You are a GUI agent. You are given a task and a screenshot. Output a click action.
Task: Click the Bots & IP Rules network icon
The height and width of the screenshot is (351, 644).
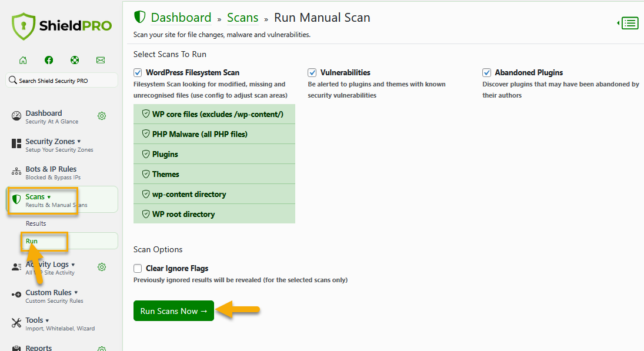[x=16, y=172]
